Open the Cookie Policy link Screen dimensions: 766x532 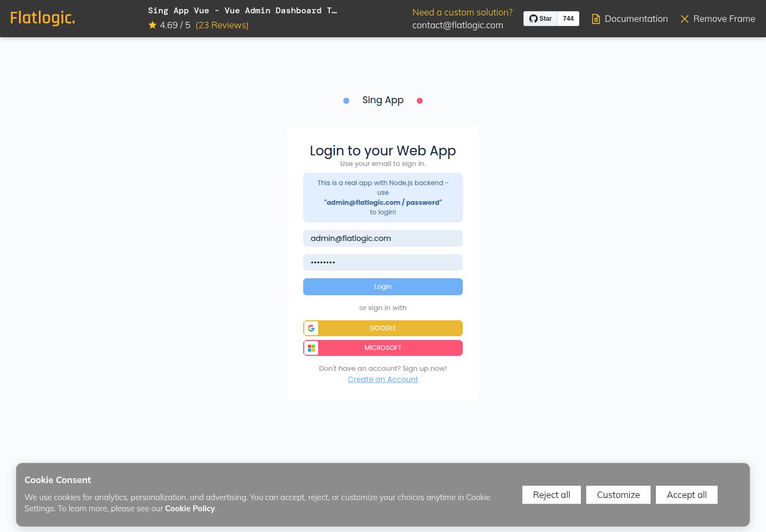190,509
